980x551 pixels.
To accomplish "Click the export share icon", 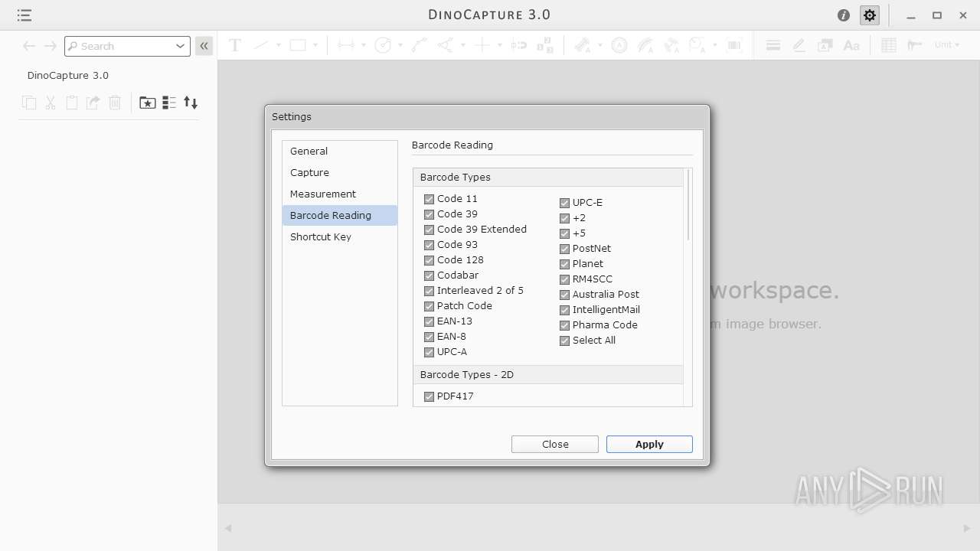I will click(x=93, y=103).
